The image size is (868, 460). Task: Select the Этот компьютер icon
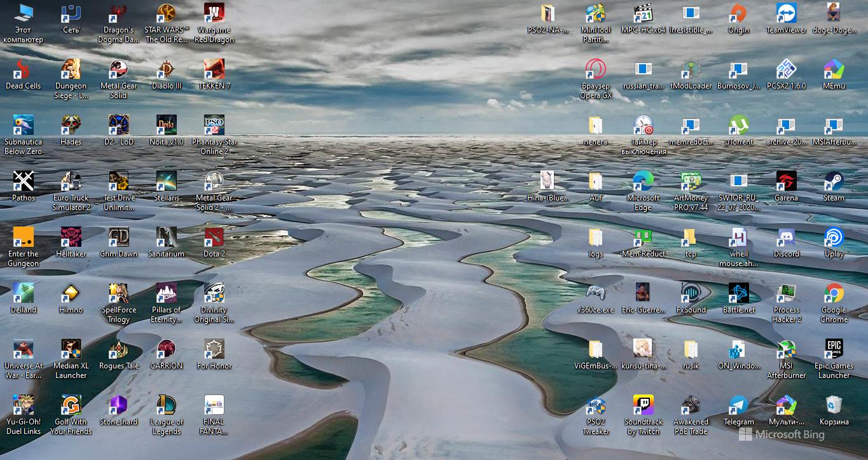(x=24, y=23)
